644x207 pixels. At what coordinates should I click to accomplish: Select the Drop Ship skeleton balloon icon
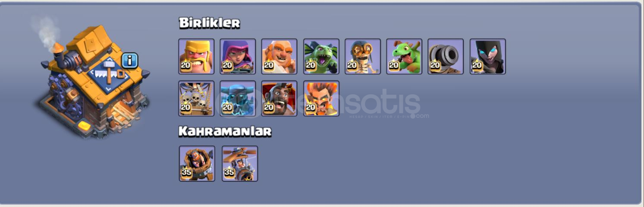point(196,99)
